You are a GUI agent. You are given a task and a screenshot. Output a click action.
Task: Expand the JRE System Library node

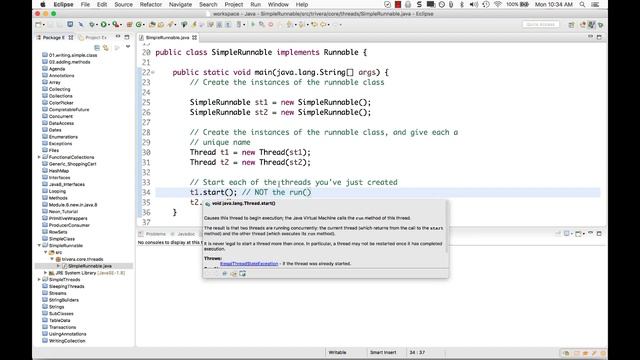point(46,273)
